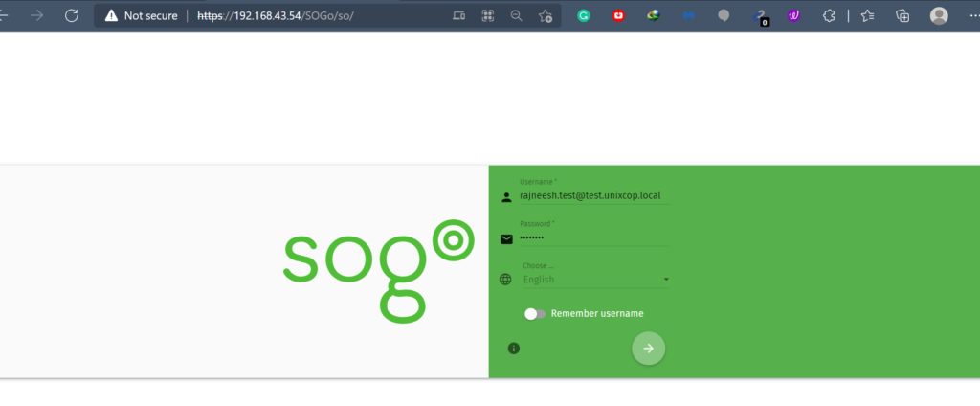
Task: Click the person icon beside Username
Action: tap(506, 197)
